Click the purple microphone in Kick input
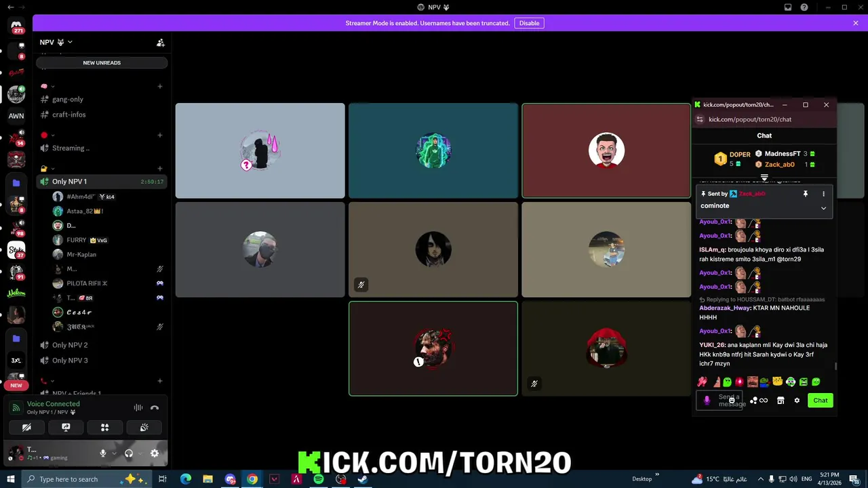Image resolution: width=868 pixels, height=488 pixels. click(707, 401)
